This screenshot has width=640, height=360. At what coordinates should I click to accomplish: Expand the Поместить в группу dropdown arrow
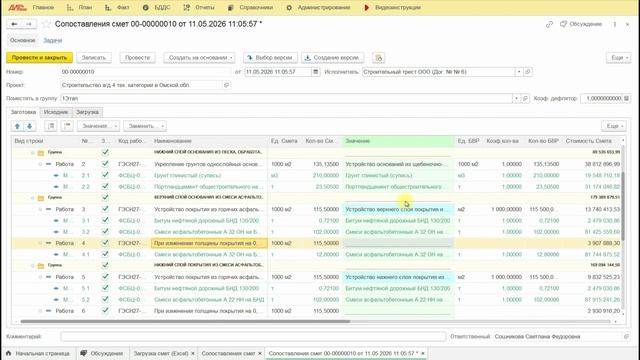[516, 98]
